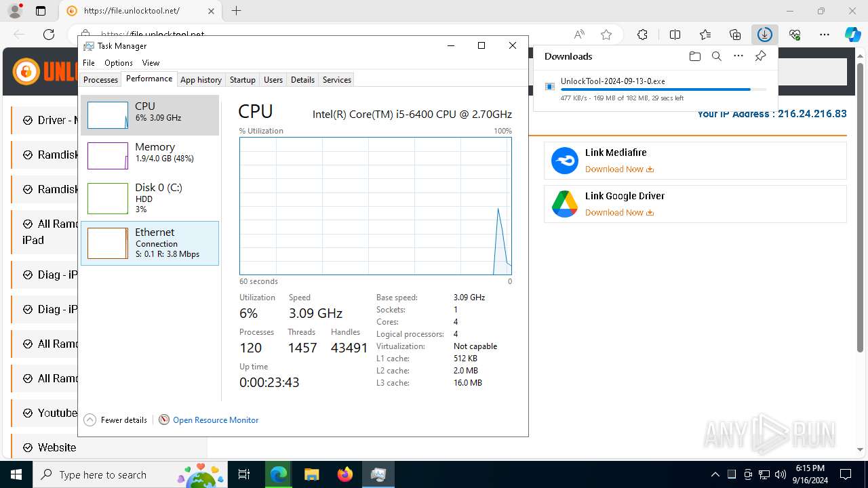Open Firefox from taskbar
The width and height of the screenshot is (868, 488).
tap(345, 474)
